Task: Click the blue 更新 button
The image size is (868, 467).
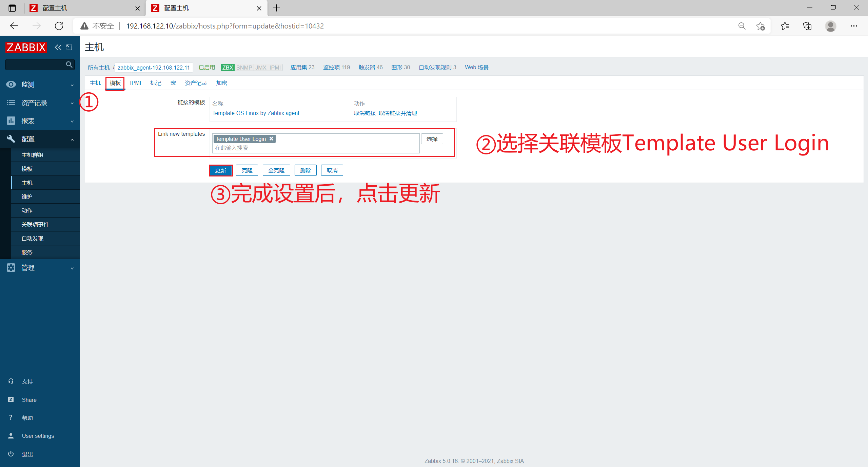Action: 221,170
